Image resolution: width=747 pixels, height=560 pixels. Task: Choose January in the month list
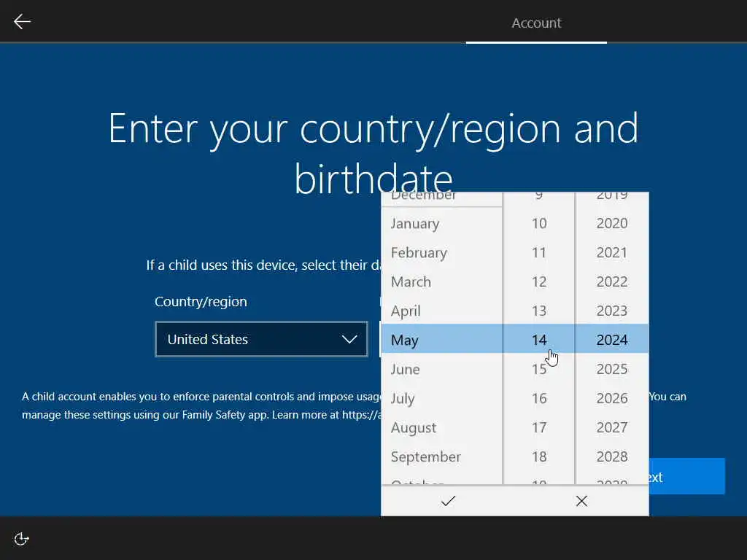(x=441, y=223)
